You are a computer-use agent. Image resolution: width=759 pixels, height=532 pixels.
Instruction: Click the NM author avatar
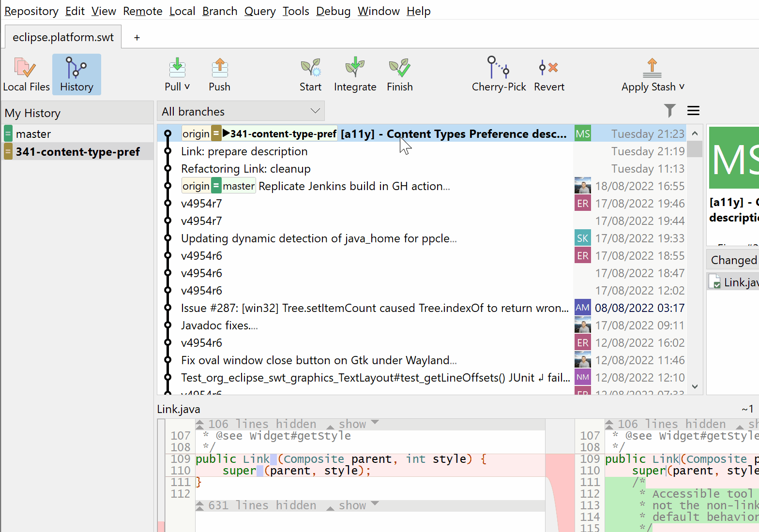pyautogui.click(x=583, y=377)
